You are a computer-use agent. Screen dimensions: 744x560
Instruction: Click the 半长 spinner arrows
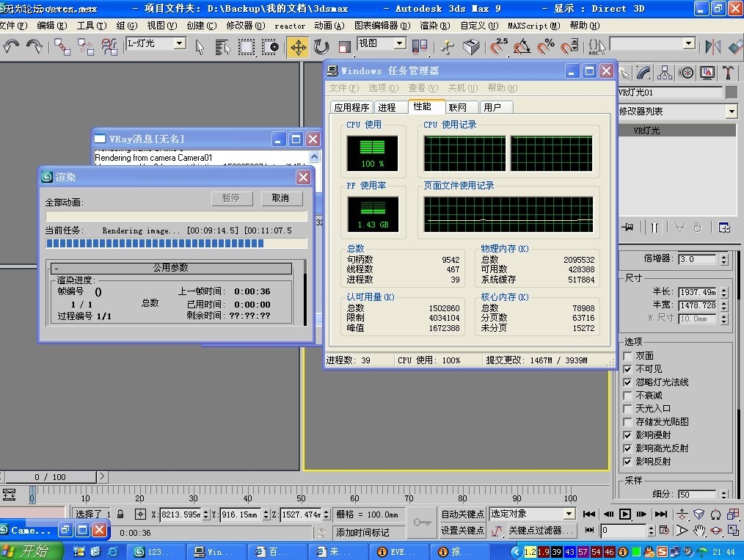[x=723, y=292]
